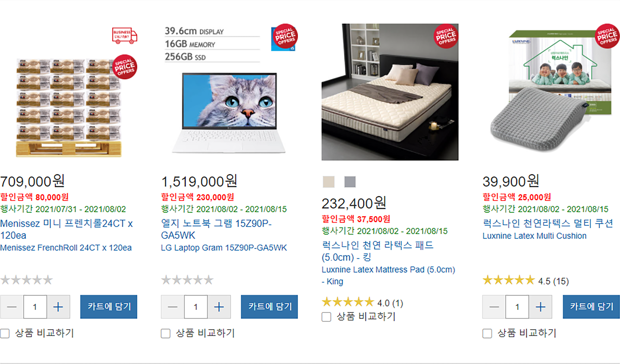620x364 pixels.
Task: Increase quantity of Luxnine cushion with plus
Action: point(540,307)
